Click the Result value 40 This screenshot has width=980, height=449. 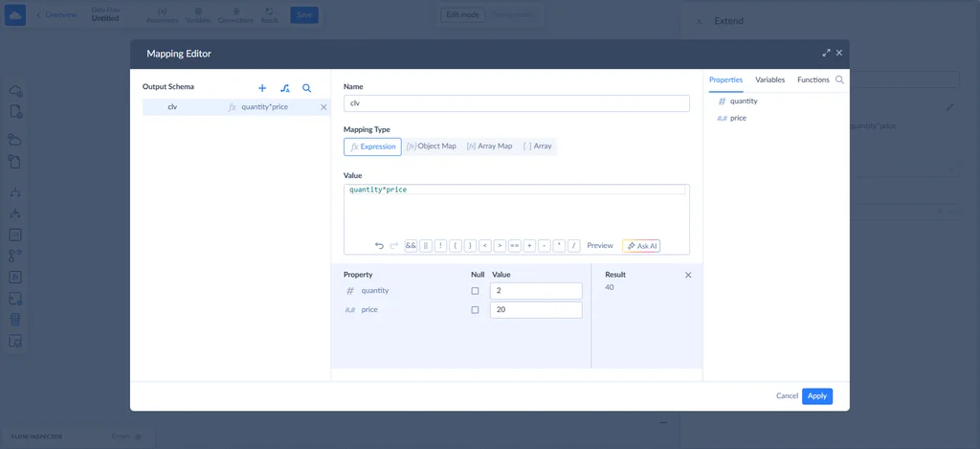[x=610, y=287]
